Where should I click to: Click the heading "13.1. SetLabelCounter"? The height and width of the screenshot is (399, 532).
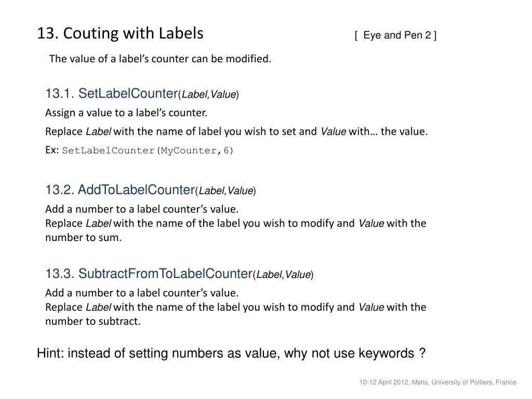[x=112, y=94]
